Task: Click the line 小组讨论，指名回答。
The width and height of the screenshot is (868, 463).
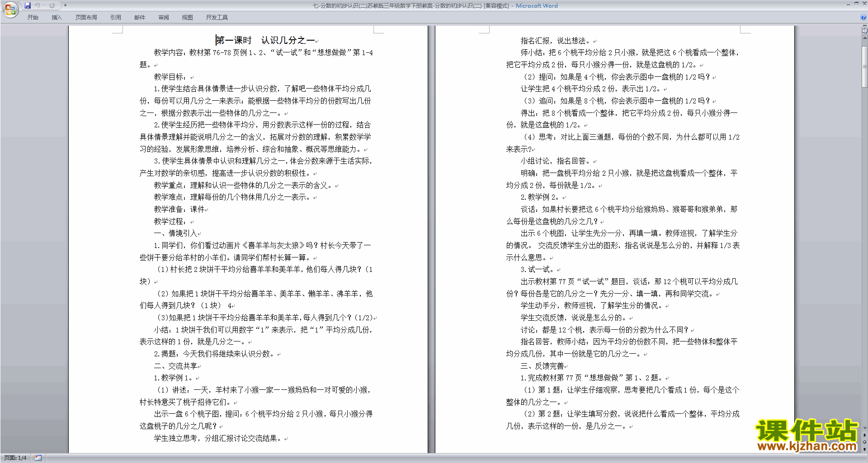Action: click(x=556, y=161)
